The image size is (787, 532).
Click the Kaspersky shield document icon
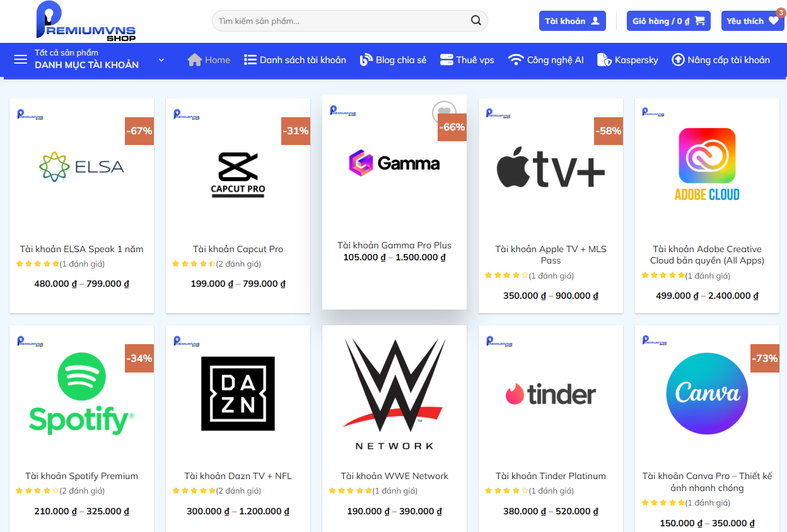tap(604, 60)
